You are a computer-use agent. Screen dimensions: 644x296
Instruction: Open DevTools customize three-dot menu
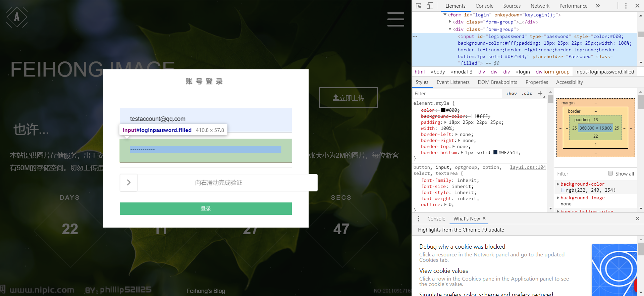tap(626, 6)
